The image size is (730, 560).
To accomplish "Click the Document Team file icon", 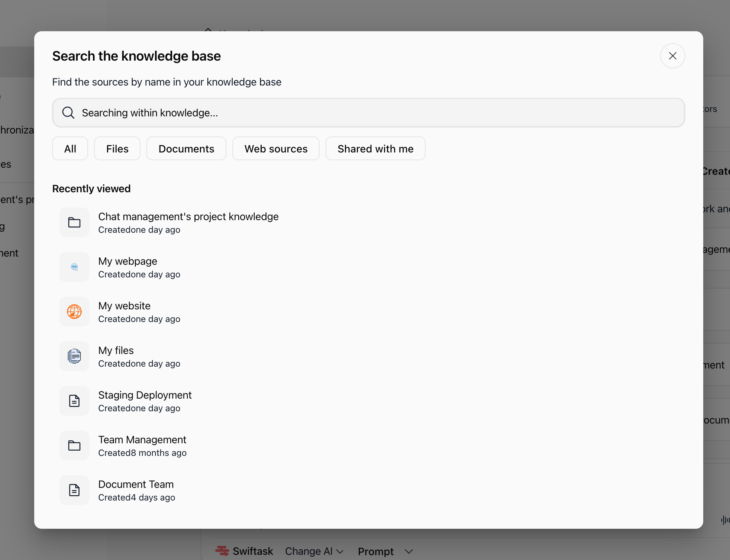I will pos(74,490).
